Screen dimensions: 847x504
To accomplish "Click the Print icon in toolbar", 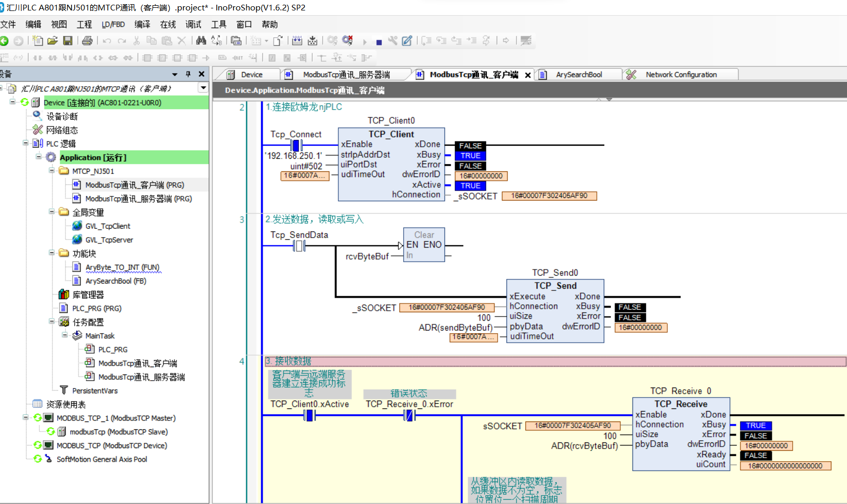I will click(x=87, y=41).
